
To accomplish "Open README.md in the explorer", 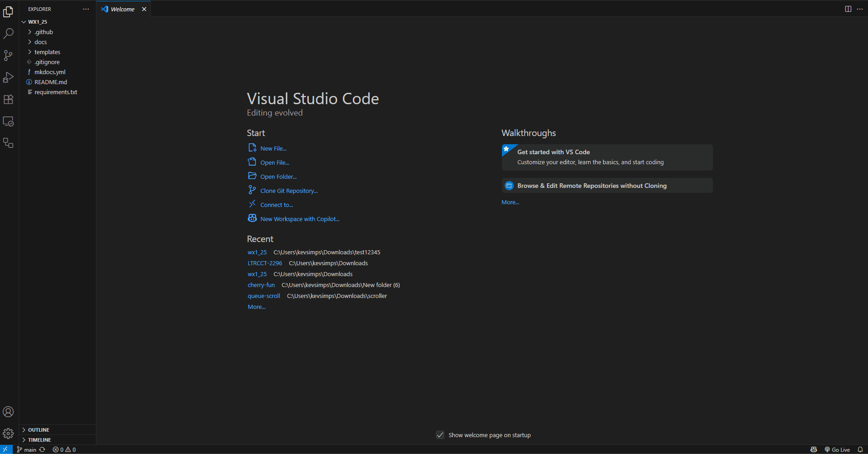I will click(x=50, y=82).
